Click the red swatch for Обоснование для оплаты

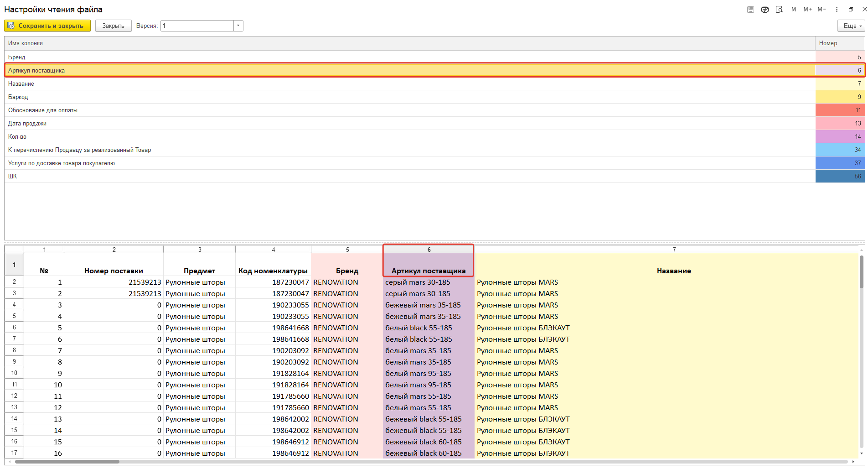coord(839,110)
